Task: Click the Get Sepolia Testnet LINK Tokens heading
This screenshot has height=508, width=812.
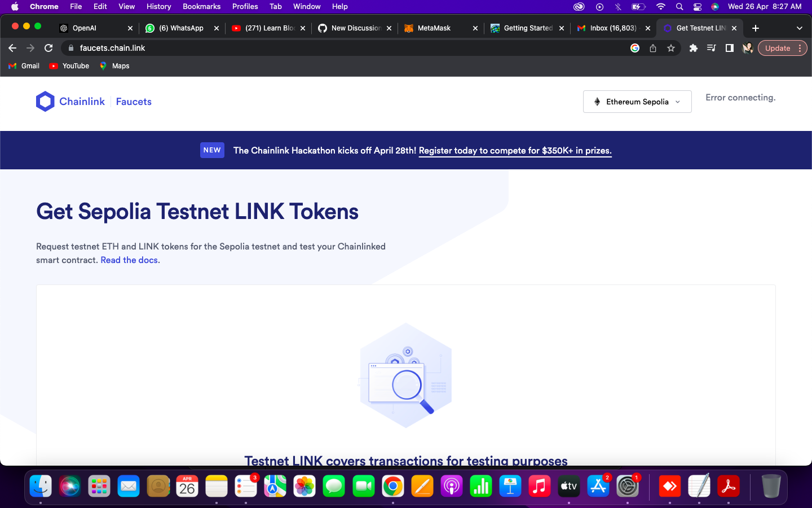Action: (x=197, y=212)
